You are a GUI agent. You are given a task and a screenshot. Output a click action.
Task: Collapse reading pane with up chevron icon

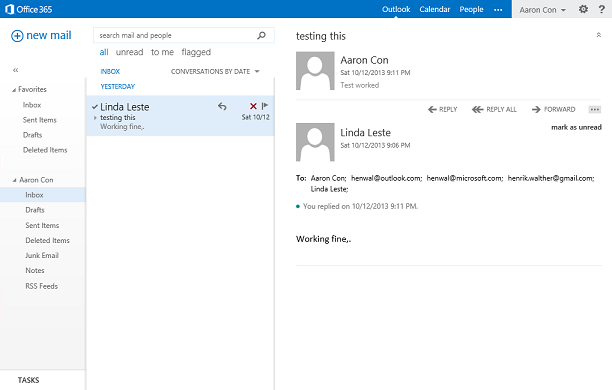(599, 35)
